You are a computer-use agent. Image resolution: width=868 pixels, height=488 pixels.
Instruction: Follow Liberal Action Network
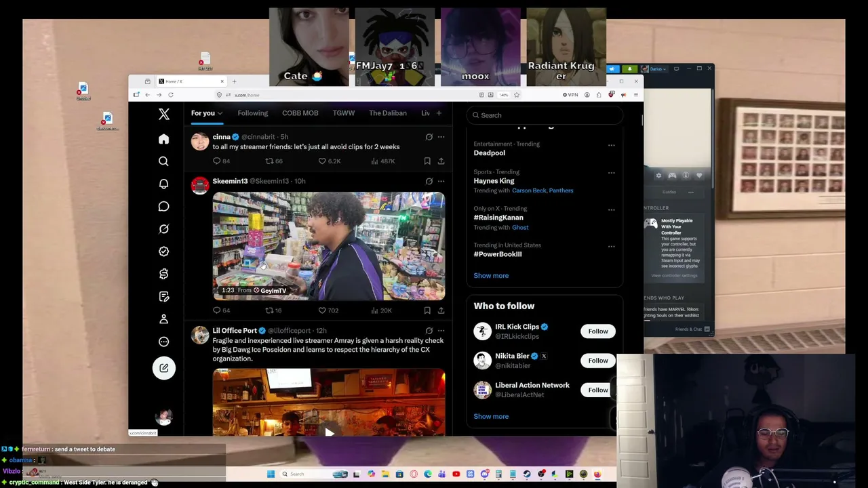598,390
